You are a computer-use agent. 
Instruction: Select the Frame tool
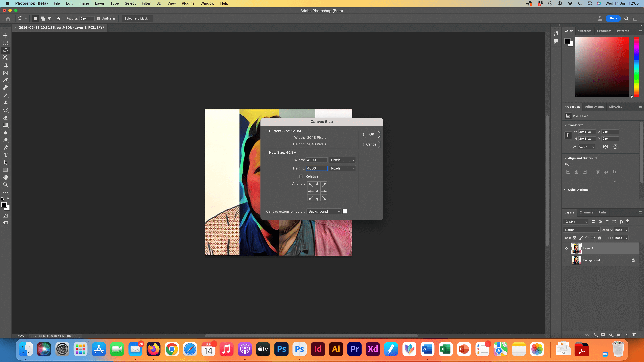5,73
